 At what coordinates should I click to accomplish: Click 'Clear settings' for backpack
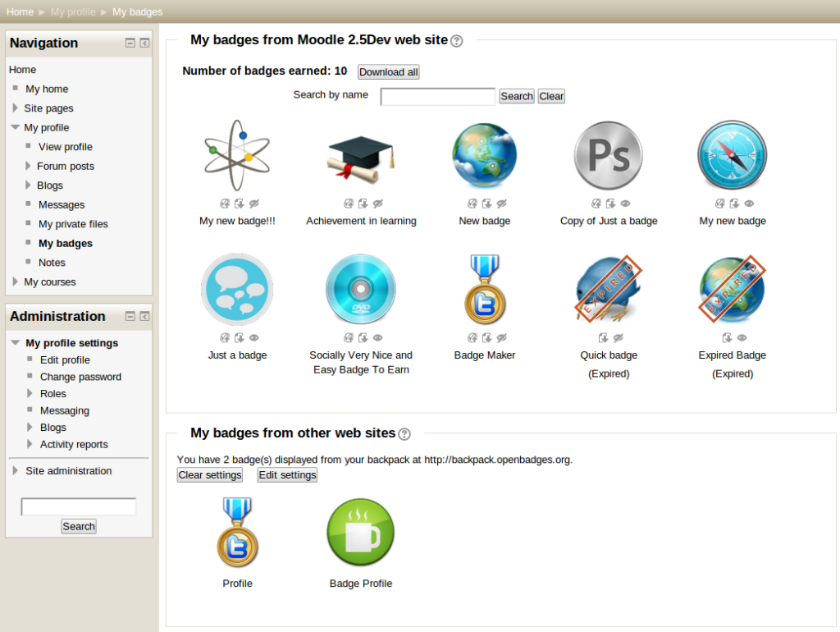click(210, 475)
